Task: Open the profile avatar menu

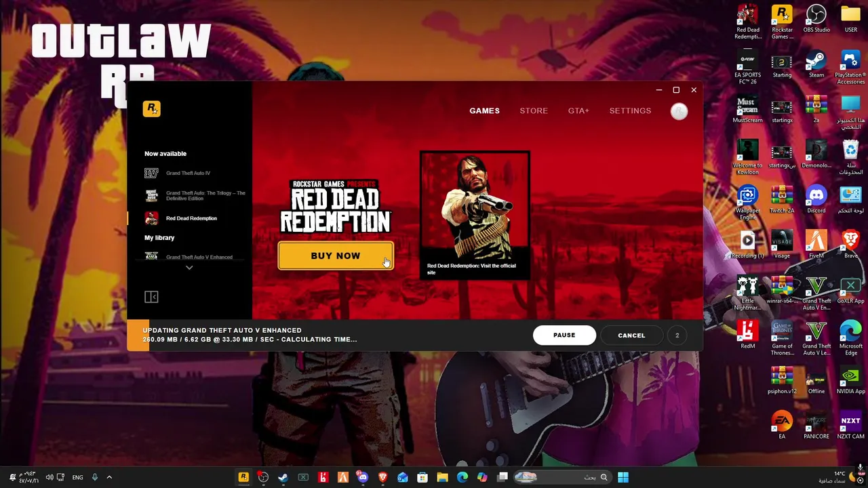Action: tap(679, 111)
